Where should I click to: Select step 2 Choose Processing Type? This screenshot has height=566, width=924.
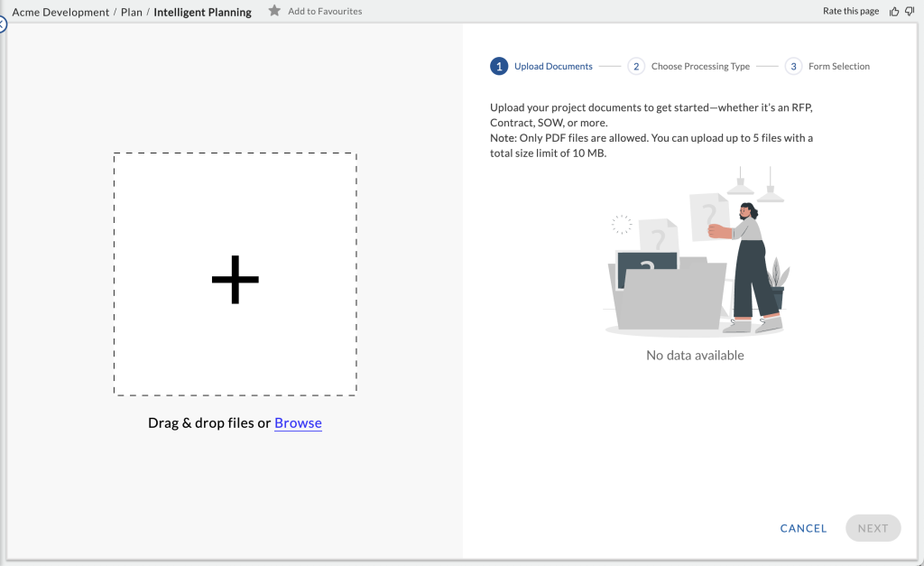[688, 66]
